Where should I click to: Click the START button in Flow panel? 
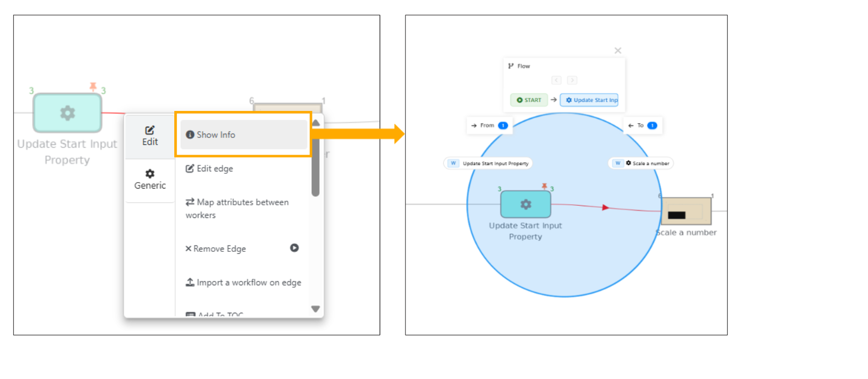pos(529,100)
